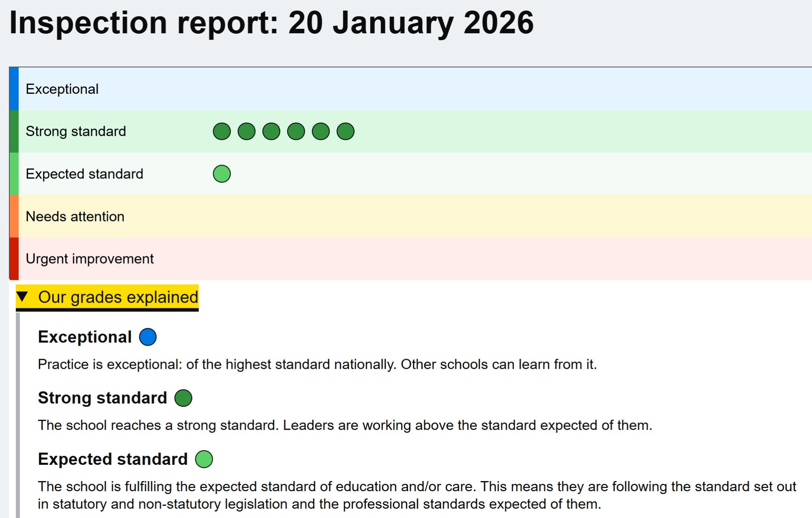Click the black disclosure triangle of grades explained

point(23,297)
